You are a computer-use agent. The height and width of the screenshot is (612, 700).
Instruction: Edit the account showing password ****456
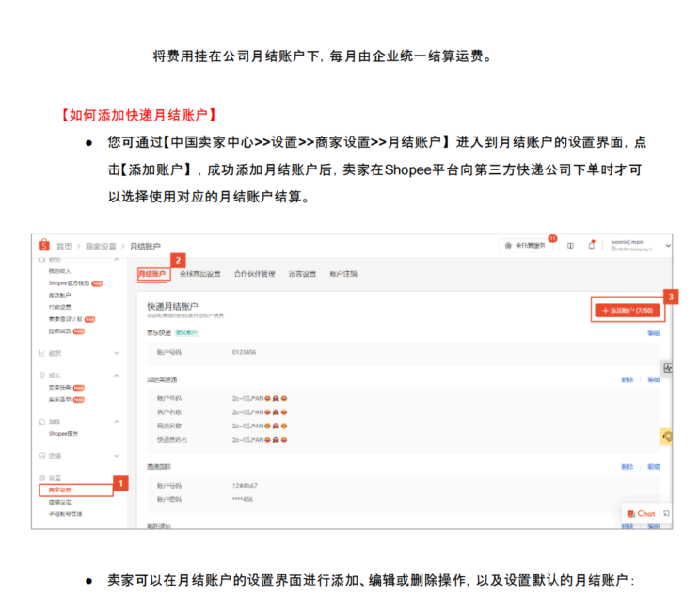pyautogui.click(x=654, y=467)
